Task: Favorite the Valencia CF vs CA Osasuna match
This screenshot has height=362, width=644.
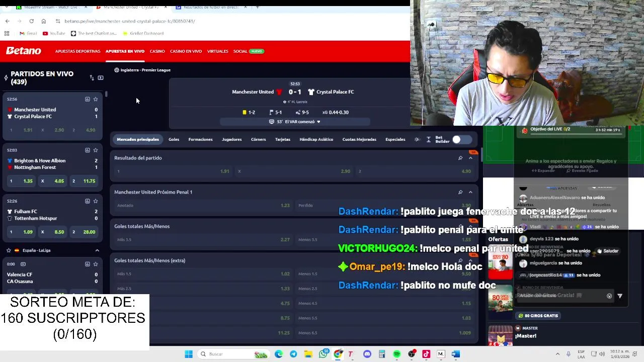Action: tap(96, 264)
